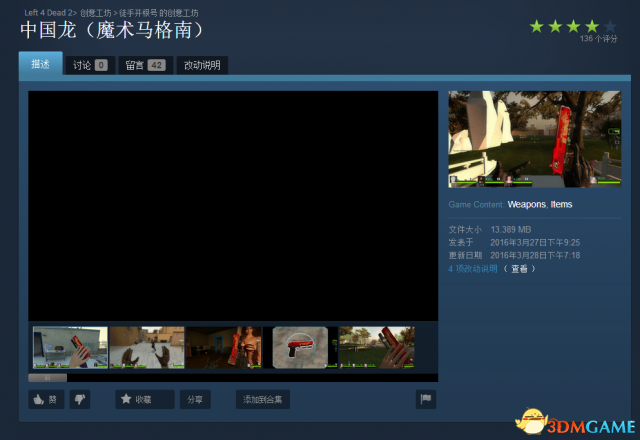
Task: Open the 改动说明 tab
Action: (202, 65)
